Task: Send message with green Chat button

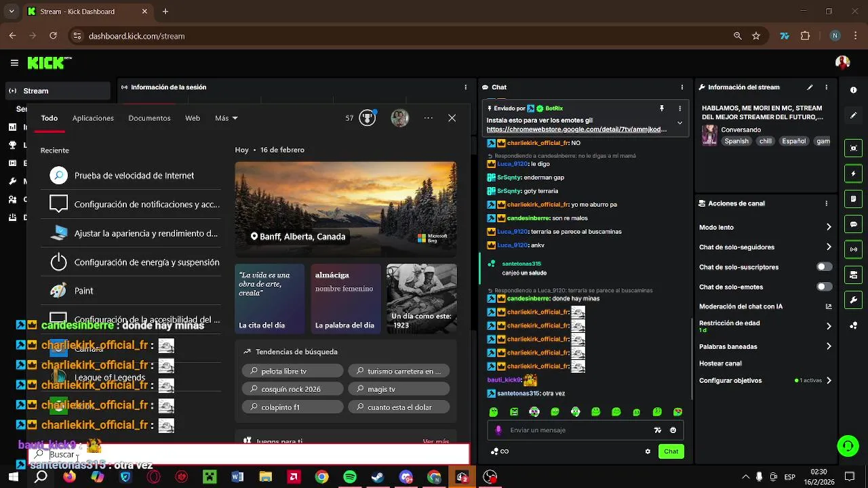Action: [671, 451]
